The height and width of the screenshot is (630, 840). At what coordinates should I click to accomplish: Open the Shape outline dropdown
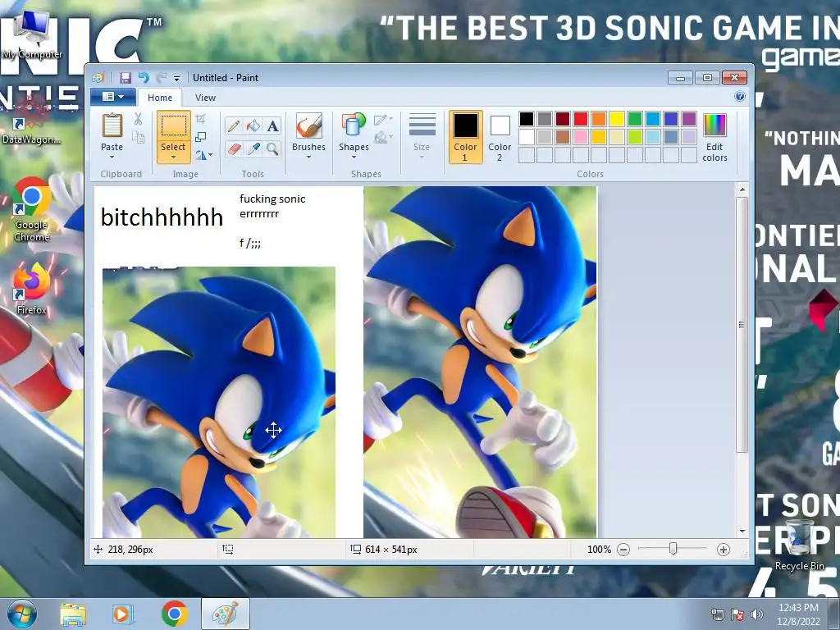(x=383, y=120)
